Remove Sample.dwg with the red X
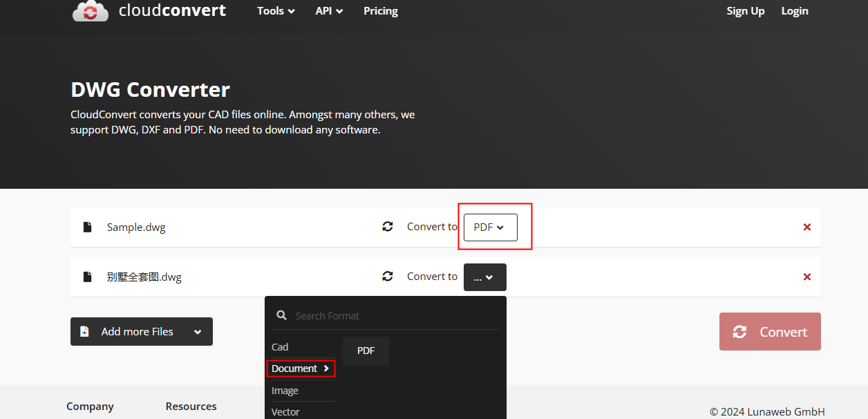This screenshot has height=419, width=868. (x=806, y=227)
